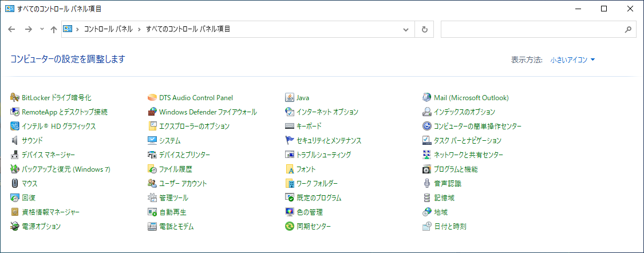Open バックアップと復元 (Windows 7) link
The width and height of the screenshot is (644, 253).
pos(66,169)
